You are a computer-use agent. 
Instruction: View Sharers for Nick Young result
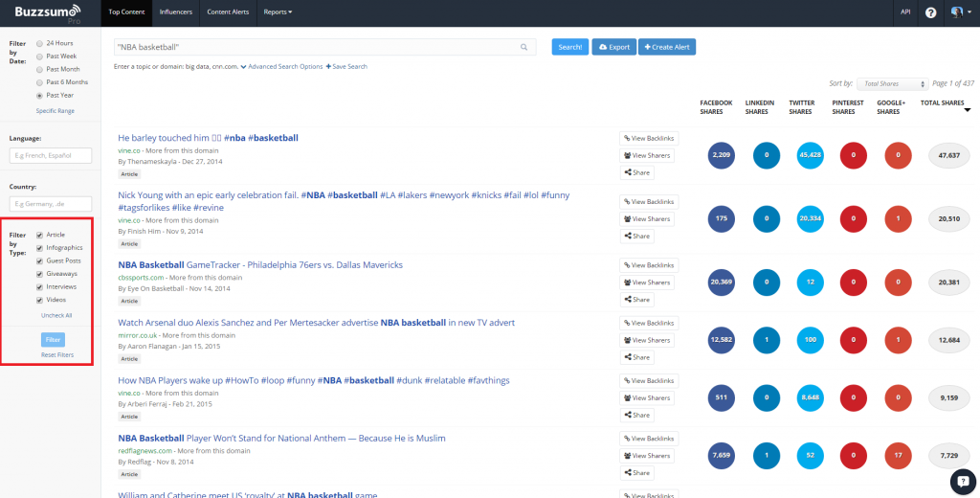tap(647, 218)
